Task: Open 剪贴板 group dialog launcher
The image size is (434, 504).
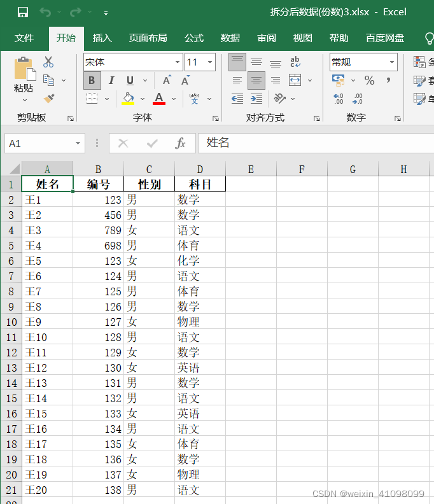Action: (x=71, y=118)
